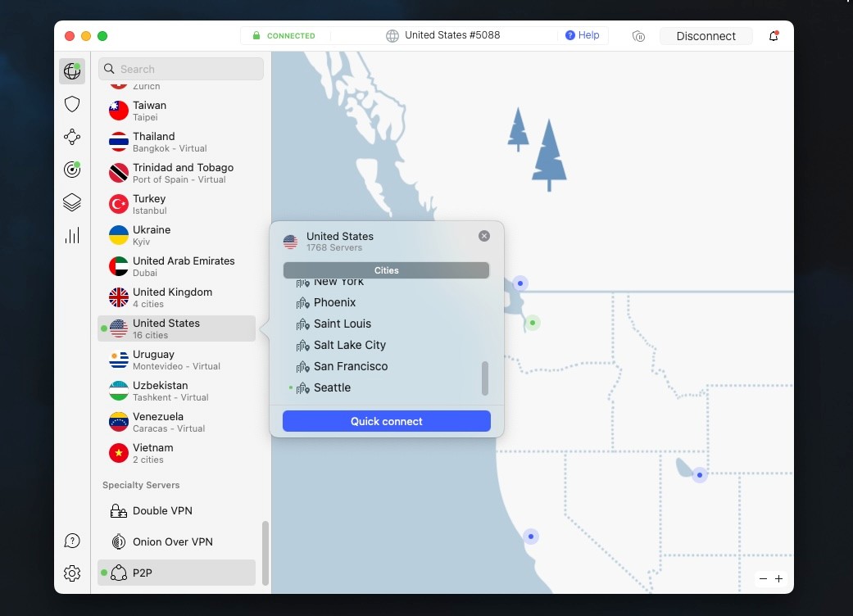Click the Onion Over VPN icon
Image resolution: width=853 pixels, height=616 pixels.
pos(119,541)
